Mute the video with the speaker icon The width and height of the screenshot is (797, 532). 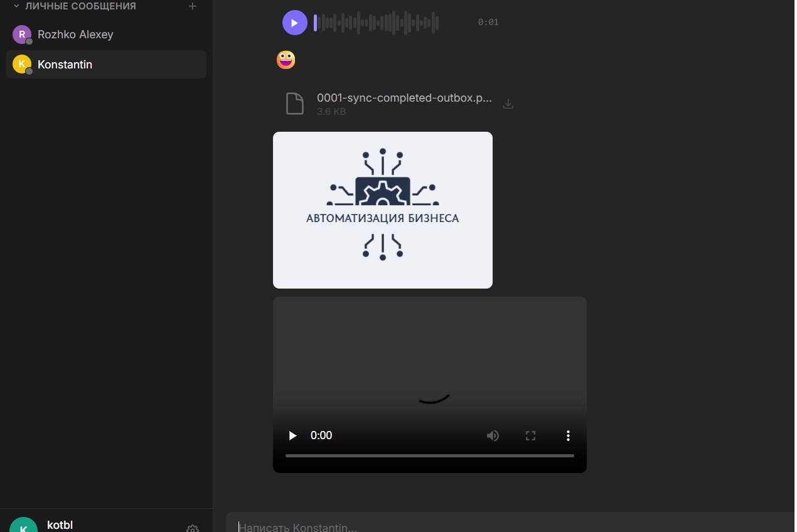point(493,435)
